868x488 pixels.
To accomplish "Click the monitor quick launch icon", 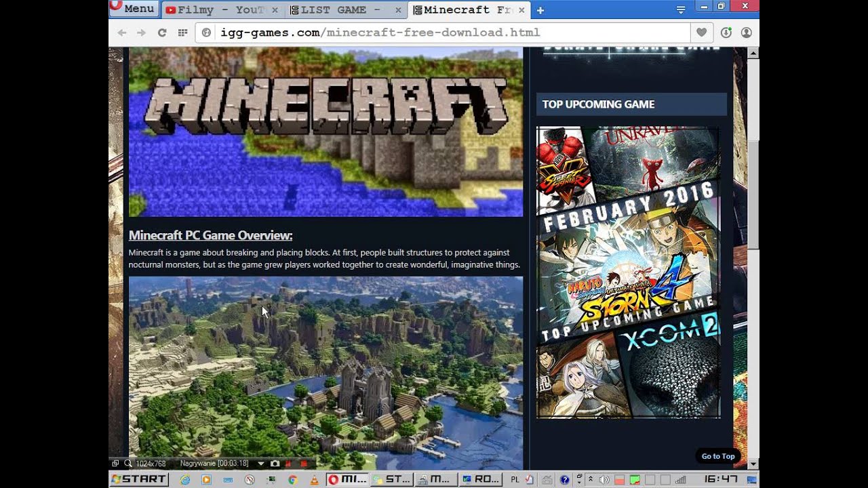I will [x=271, y=480].
